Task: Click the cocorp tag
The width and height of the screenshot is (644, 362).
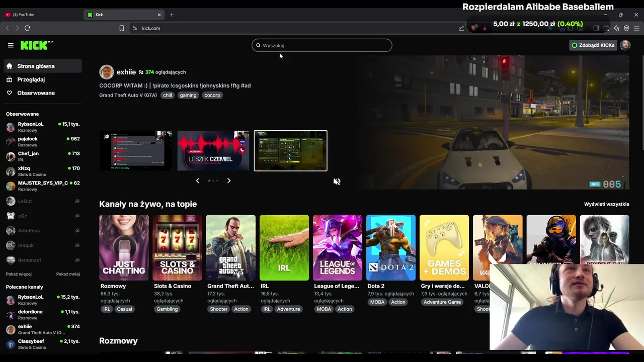Action: 212,95
